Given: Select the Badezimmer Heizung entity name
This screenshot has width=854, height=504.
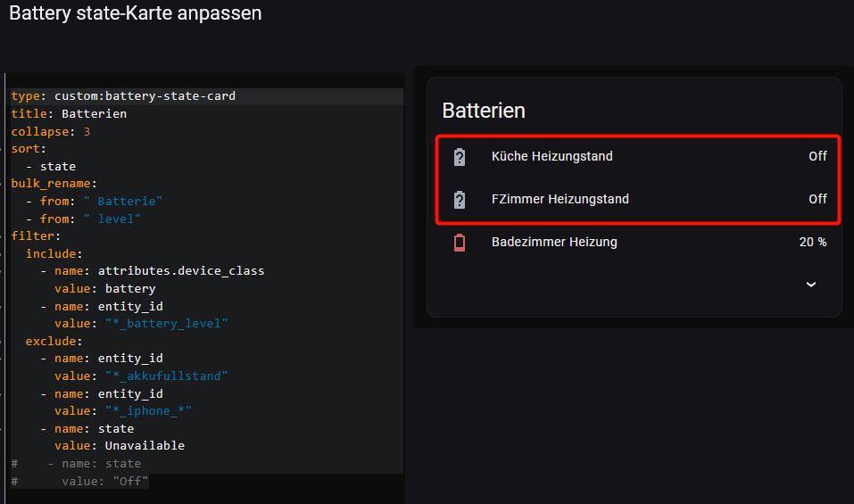Looking at the screenshot, I should pos(554,243).
